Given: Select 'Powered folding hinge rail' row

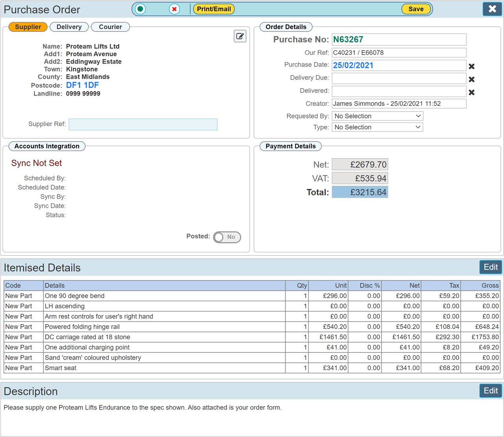Looking at the screenshot, I should 252,326.
